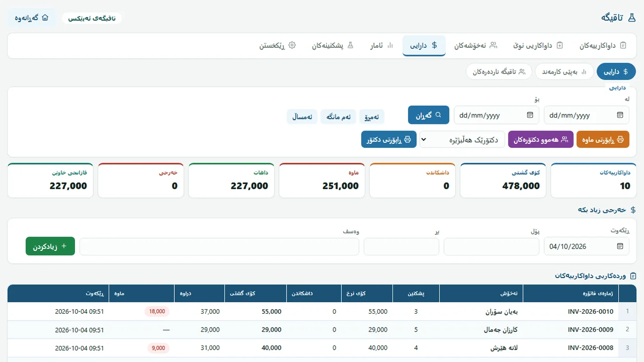Click the 18,000 remaining-balance badge
The height and width of the screenshot is (362, 644).
point(157,311)
